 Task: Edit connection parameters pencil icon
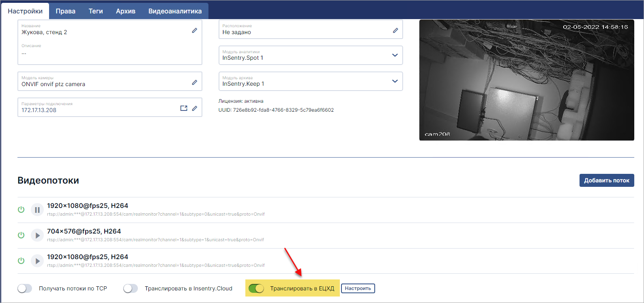pos(195,108)
